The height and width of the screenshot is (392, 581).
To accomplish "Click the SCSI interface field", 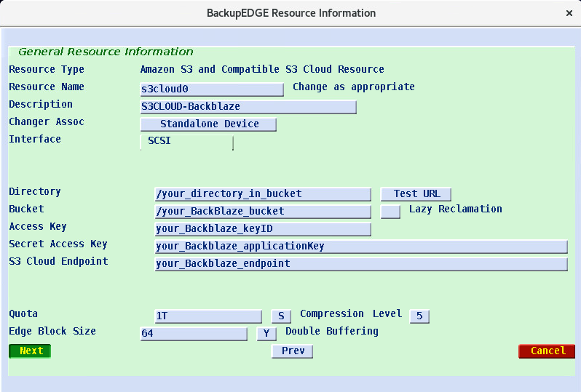I will point(186,142).
